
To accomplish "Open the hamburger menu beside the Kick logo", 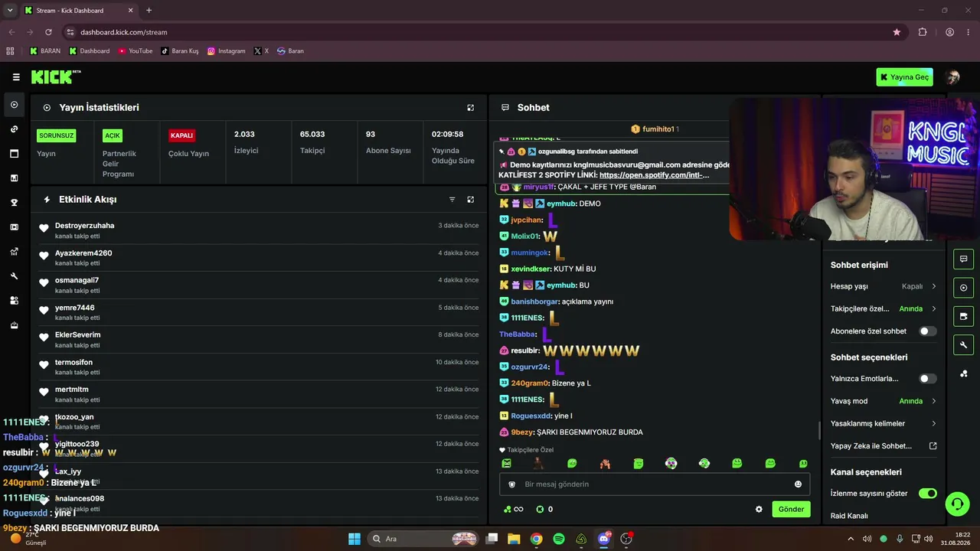I will 16,77.
